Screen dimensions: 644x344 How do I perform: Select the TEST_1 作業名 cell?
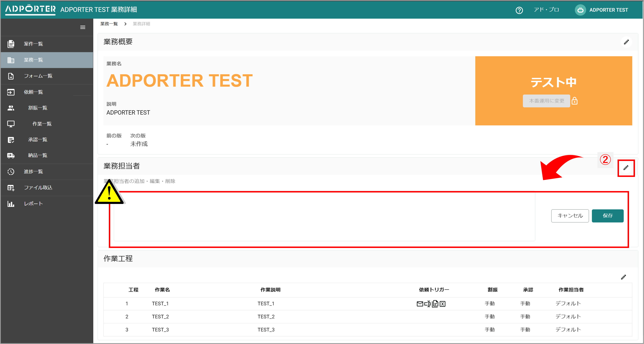pyautogui.click(x=160, y=304)
